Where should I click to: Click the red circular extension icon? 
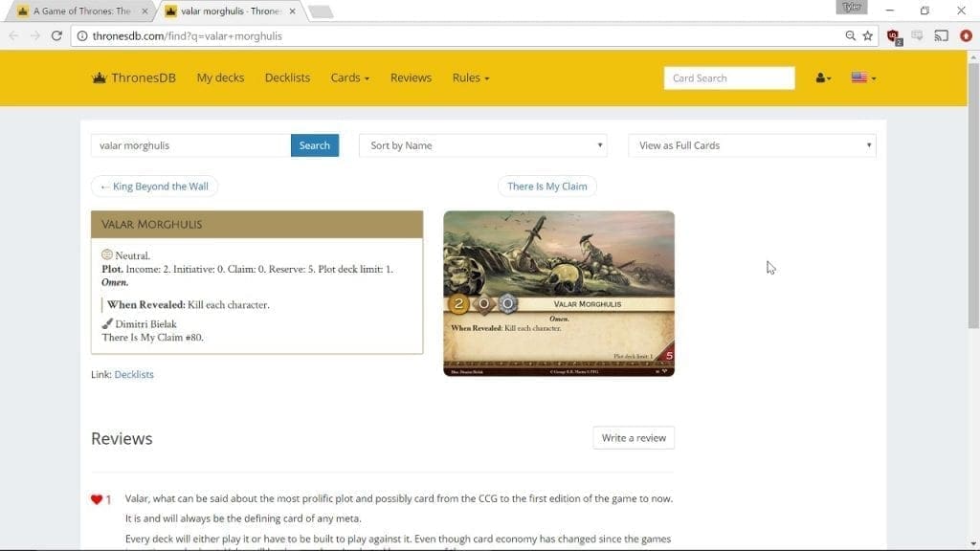(967, 36)
